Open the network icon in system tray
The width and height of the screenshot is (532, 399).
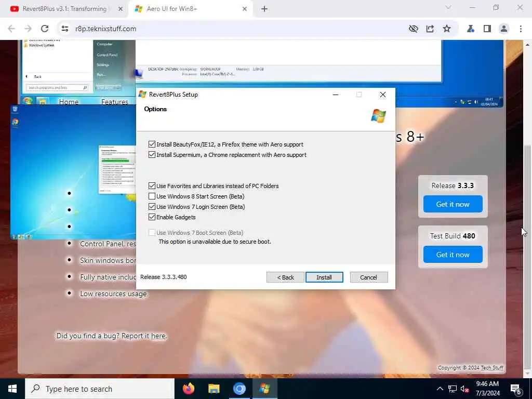453,389
